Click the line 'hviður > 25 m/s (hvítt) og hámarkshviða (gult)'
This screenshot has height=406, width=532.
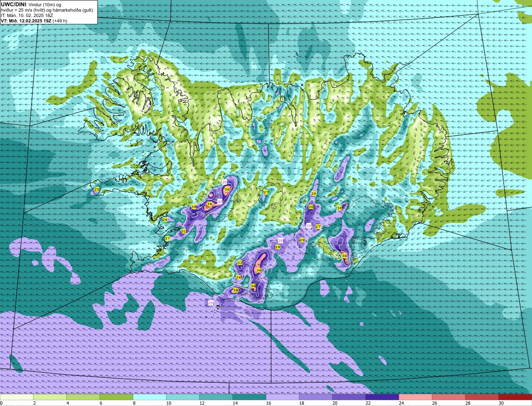pyautogui.click(x=47, y=10)
